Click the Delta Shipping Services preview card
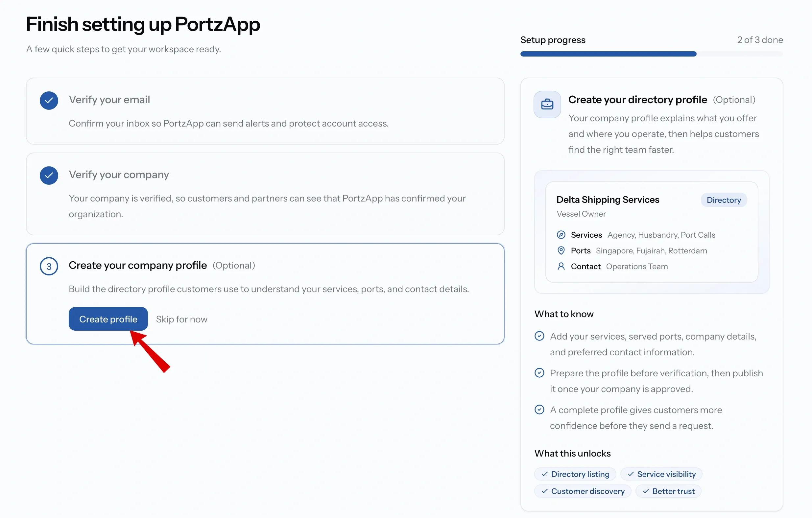Screen dimensions: 812x518 point(652,232)
